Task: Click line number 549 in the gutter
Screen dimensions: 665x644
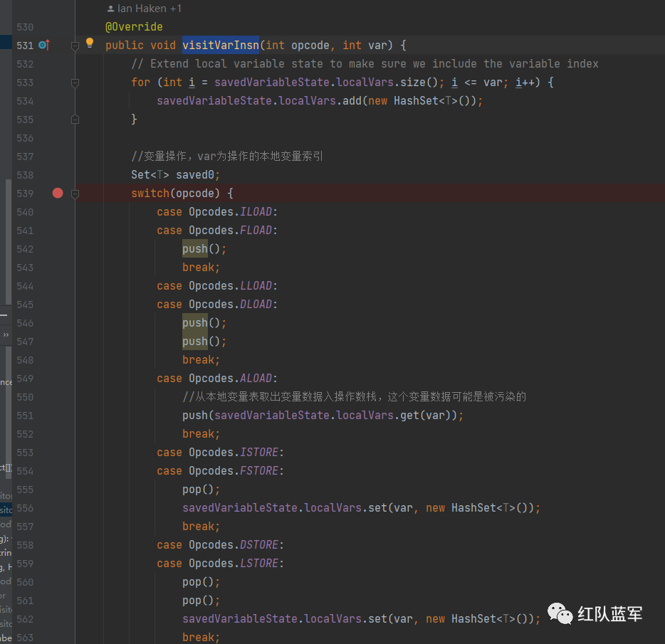Action: point(25,379)
